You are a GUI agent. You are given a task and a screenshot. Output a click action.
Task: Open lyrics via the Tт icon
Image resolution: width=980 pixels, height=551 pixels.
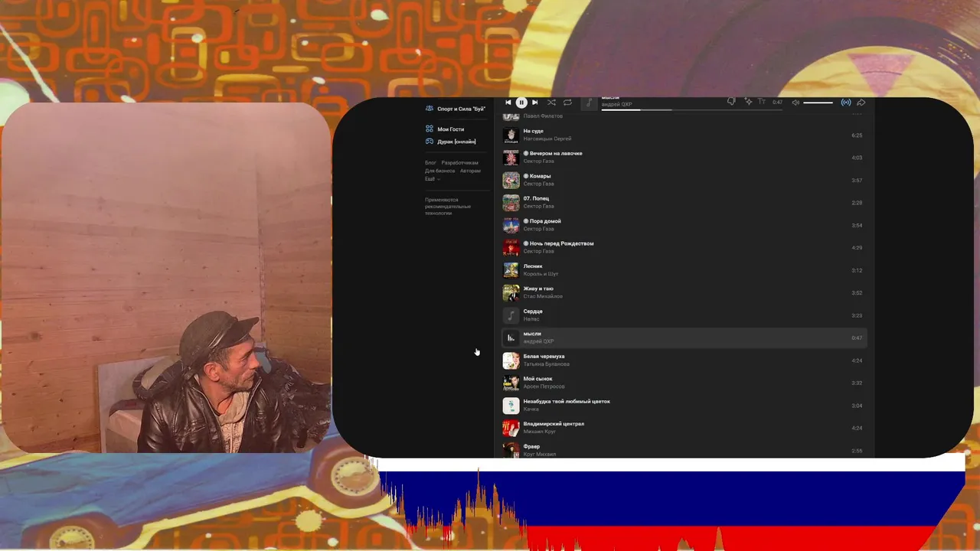[x=762, y=102]
